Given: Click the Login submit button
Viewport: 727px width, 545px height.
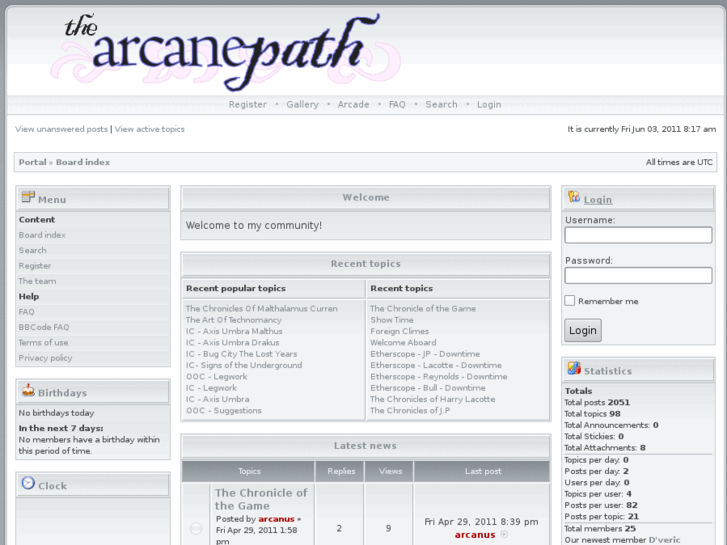Looking at the screenshot, I should click(583, 330).
